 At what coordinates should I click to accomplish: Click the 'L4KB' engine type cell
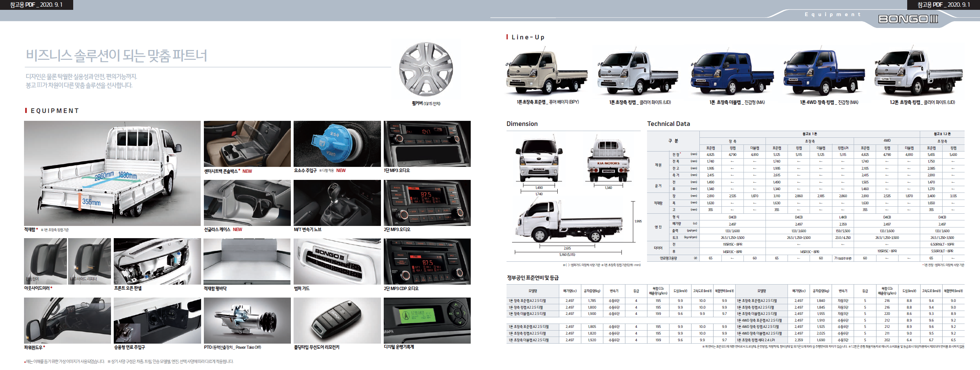(843, 217)
